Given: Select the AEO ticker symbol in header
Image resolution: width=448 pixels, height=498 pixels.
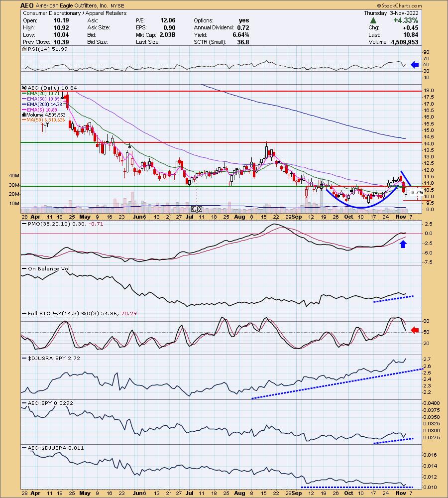Looking at the screenshot, I should click(x=27, y=5).
